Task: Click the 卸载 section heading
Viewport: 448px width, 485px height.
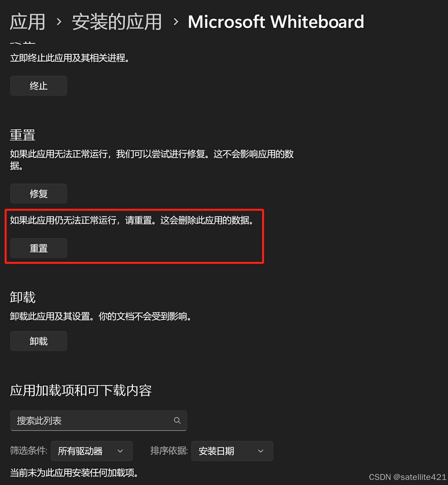Action: point(23,297)
